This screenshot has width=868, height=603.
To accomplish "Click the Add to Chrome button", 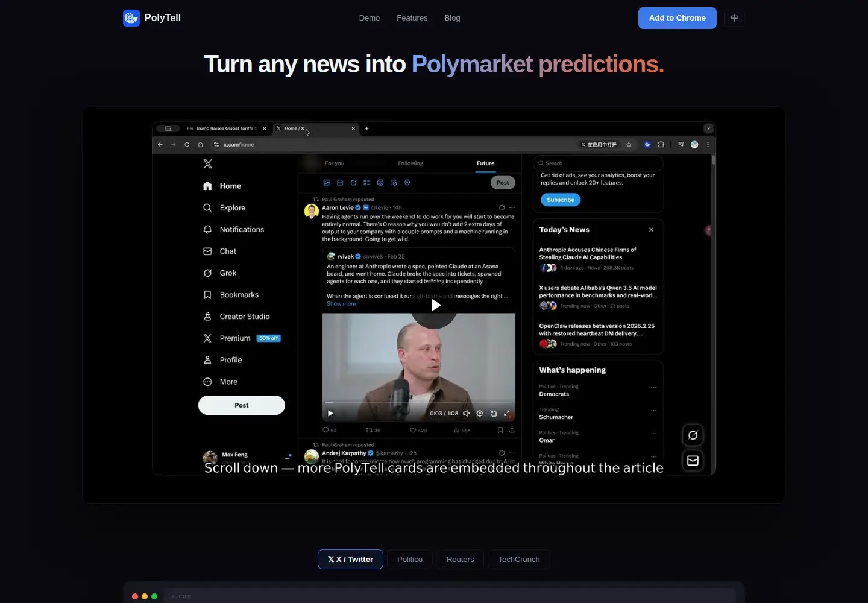I will point(678,18).
